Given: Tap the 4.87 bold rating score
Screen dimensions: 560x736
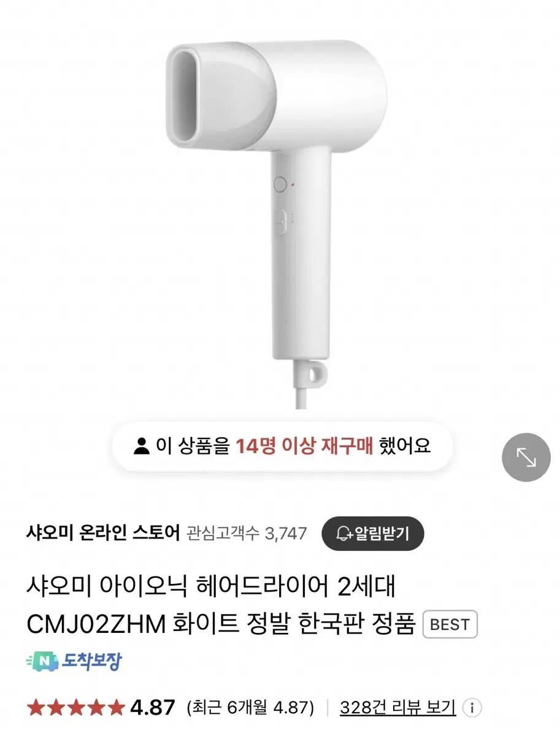Looking at the screenshot, I should [x=153, y=707].
